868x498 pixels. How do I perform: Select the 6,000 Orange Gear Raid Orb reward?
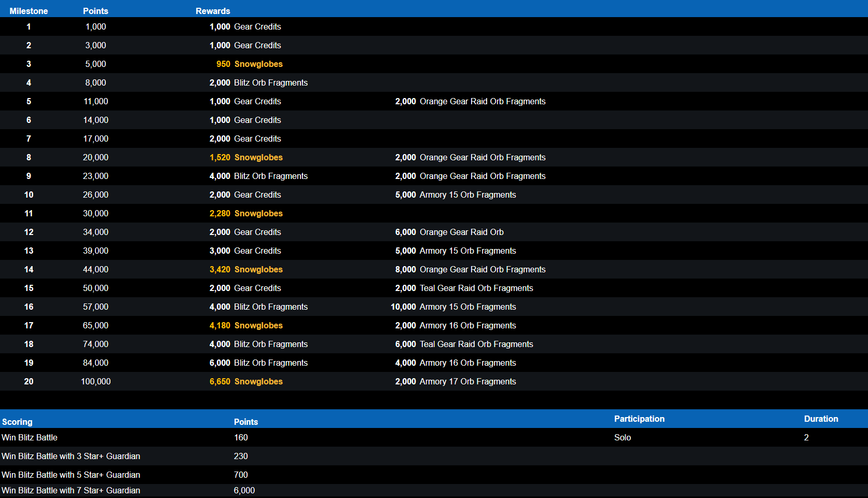(x=449, y=232)
